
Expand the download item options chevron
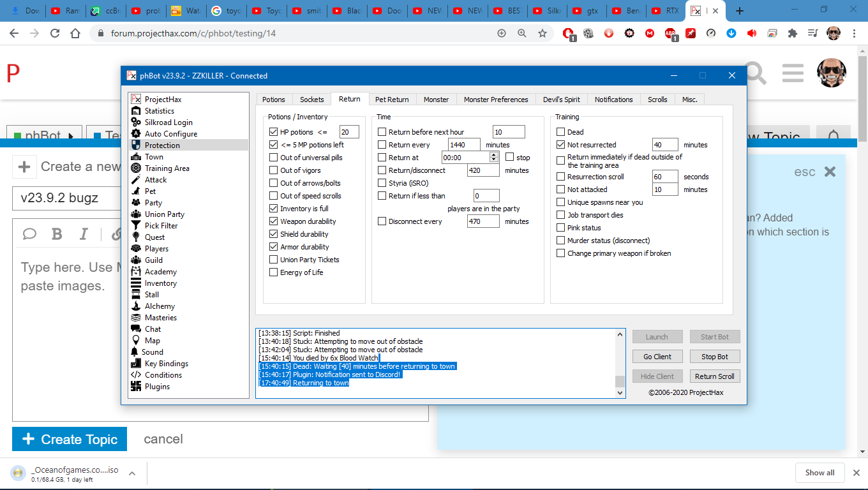[x=132, y=473]
